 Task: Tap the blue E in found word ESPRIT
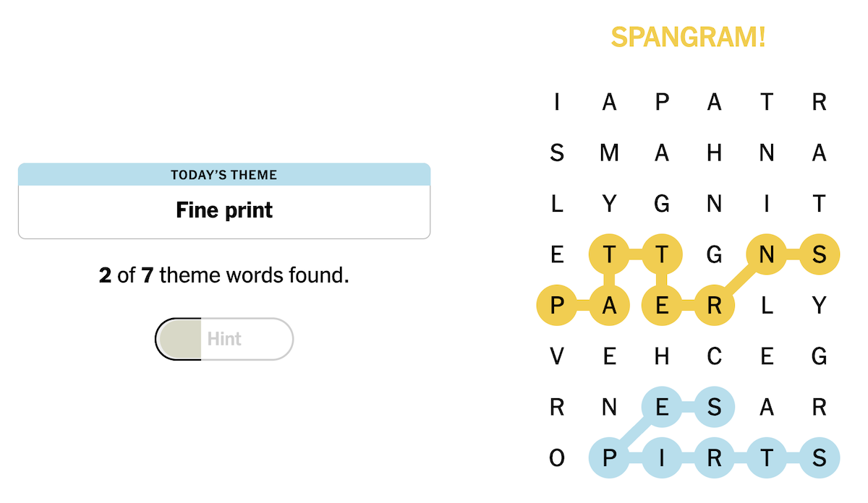tap(662, 407)
